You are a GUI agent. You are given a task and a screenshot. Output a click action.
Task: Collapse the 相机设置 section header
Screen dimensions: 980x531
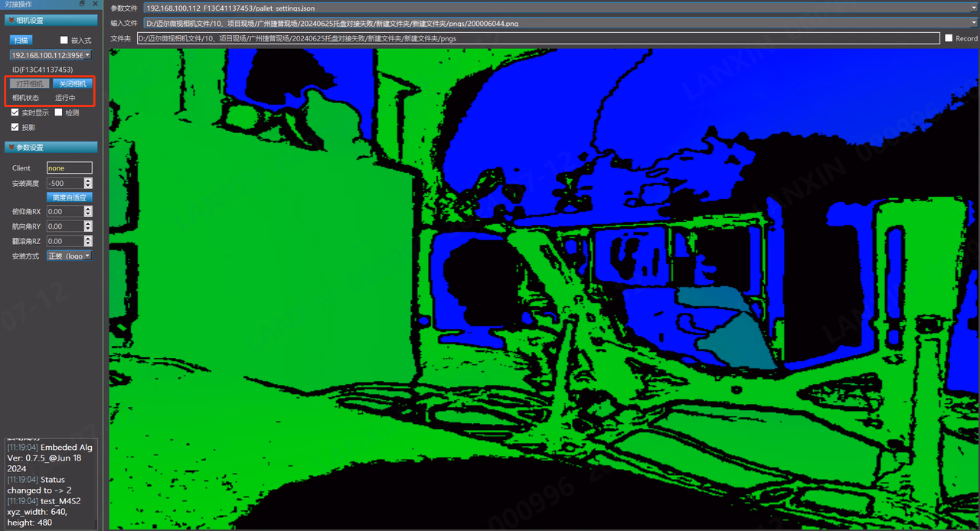tap(51, 20)
